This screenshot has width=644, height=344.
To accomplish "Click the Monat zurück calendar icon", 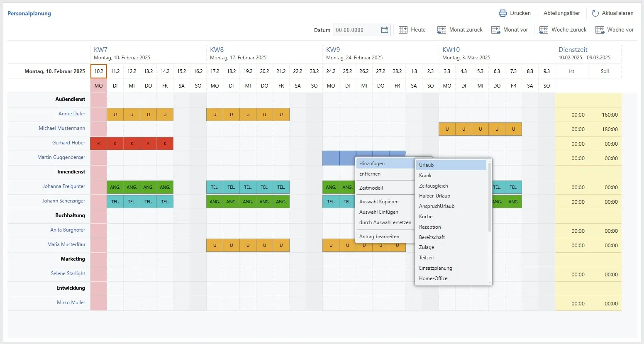I will click(442, 30).
